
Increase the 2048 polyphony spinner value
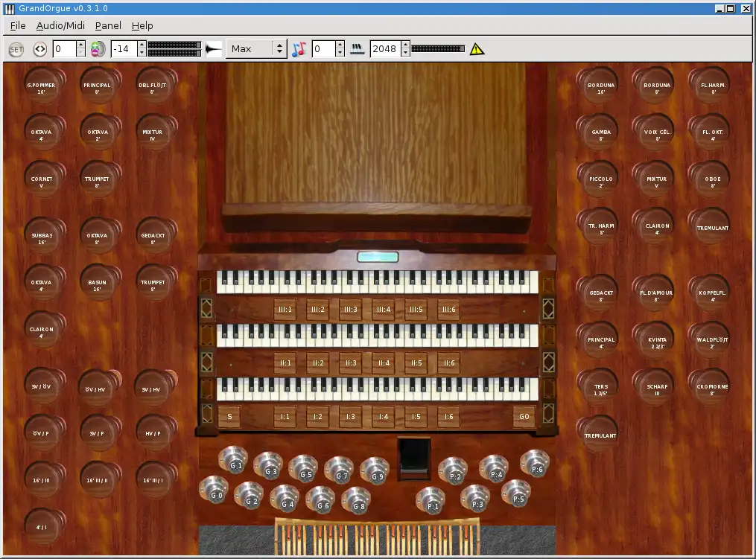(x=406, y=45)
